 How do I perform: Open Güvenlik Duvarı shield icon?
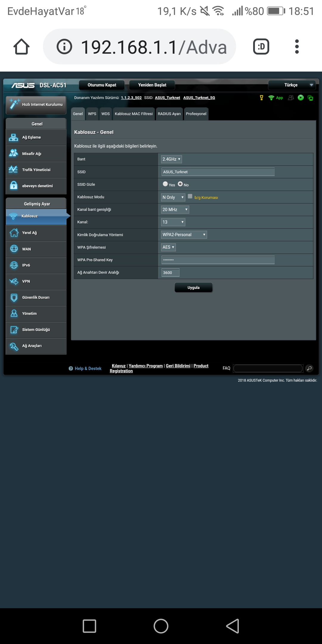point(14,297)
